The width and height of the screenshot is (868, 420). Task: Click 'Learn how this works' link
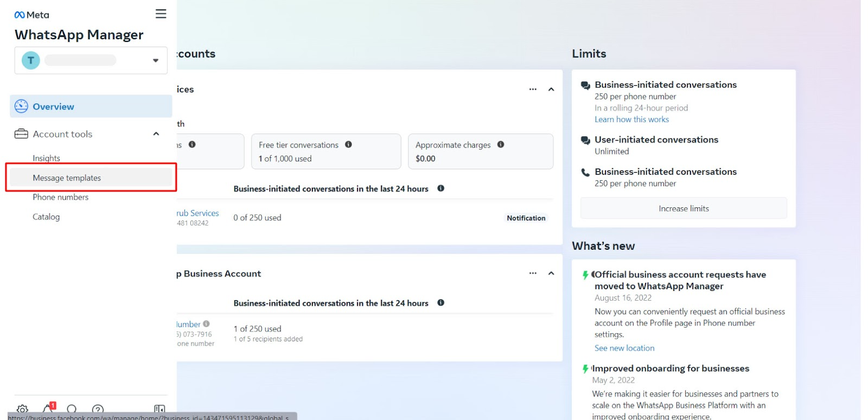tap(631, 119)
